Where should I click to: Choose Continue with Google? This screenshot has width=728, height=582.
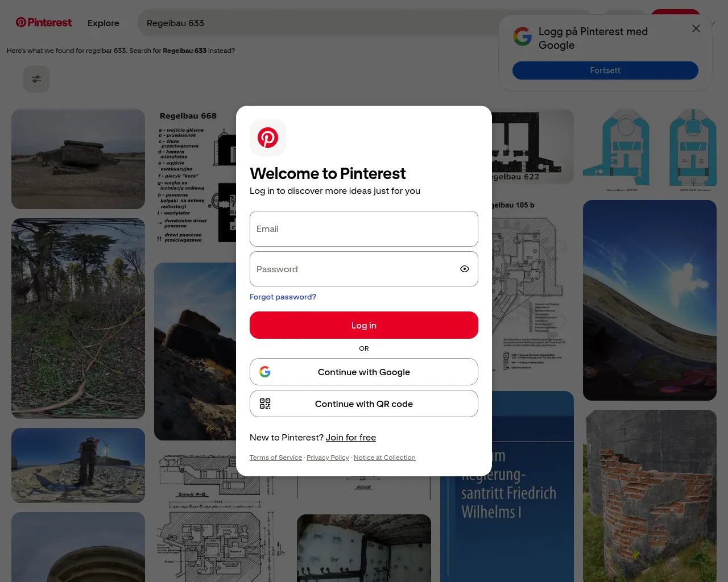pyautogui.click(x=364, y=372)
